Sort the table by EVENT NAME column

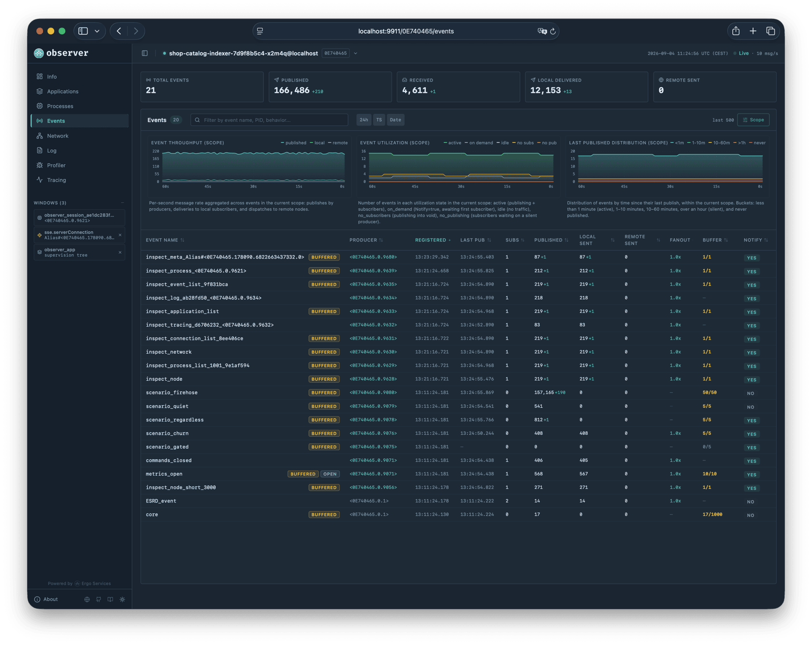165,240
